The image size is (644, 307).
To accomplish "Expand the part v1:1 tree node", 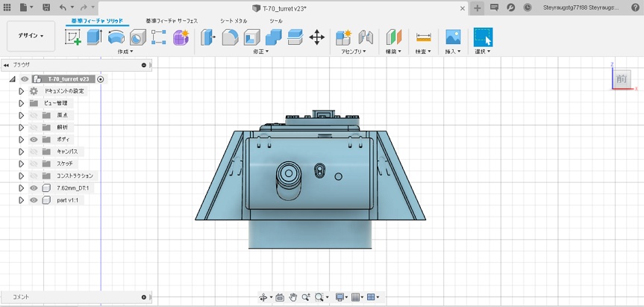I will coord(22,200).
